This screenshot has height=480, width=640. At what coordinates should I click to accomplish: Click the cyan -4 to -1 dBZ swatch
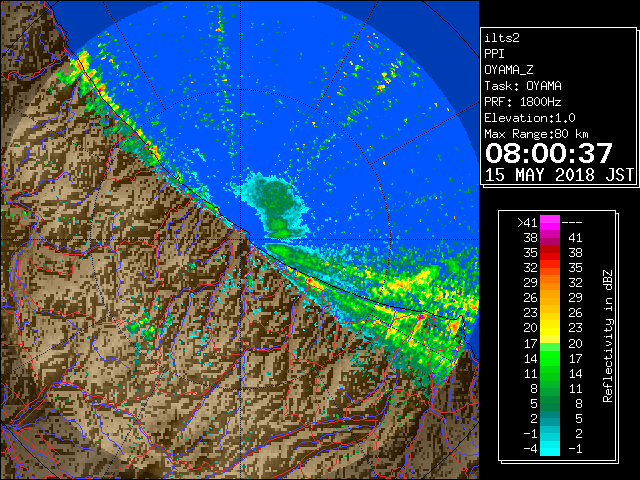tap(550, 448)
